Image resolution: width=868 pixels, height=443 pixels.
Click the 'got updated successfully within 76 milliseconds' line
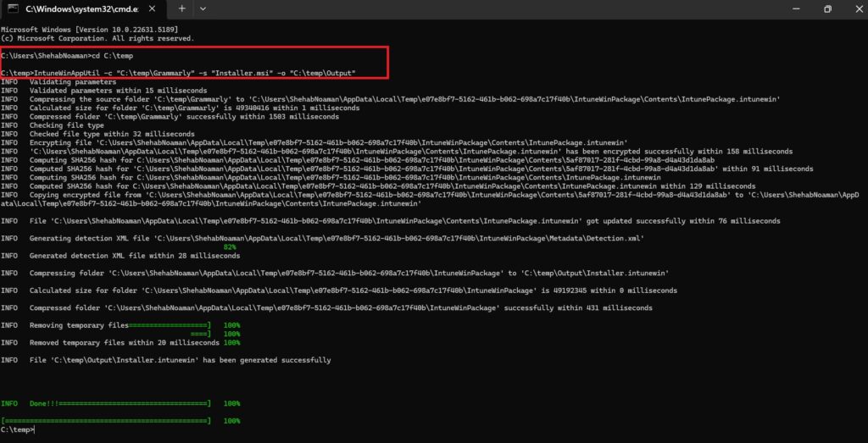coord(391,221)
